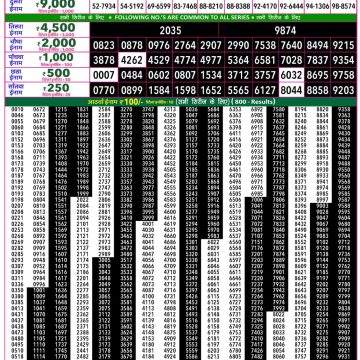The height and width of the screenshot is (360, 360).
Task: Pick number 1598 in ₹250 row
Action: click(185, 90)
